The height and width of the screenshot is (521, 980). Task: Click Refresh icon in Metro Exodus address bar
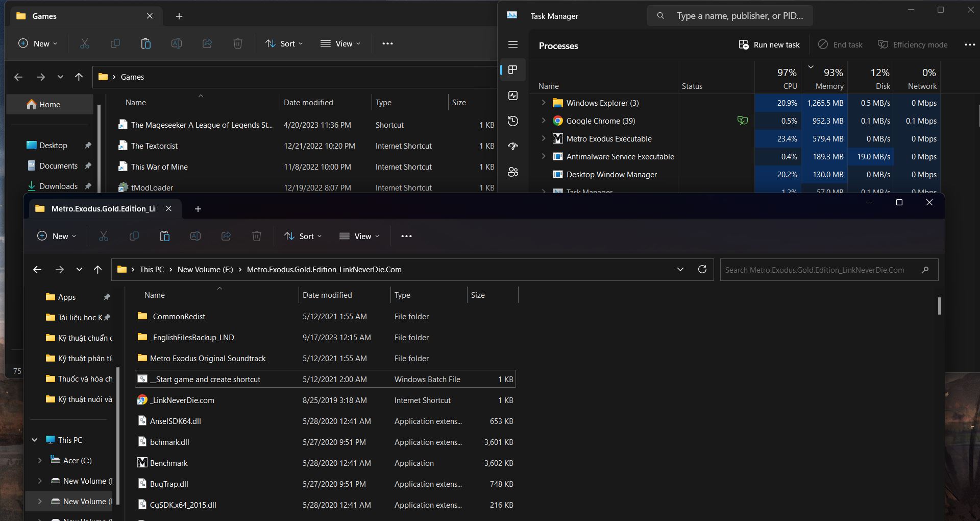pyautogui.click(x=702, y=270)
